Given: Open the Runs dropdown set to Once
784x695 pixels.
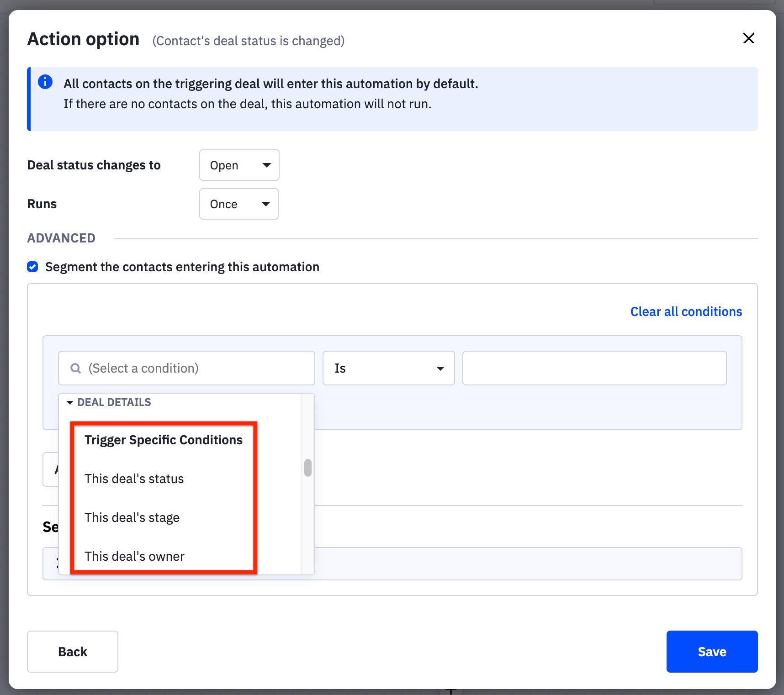Looking at the screenshot, I should 238,204.
